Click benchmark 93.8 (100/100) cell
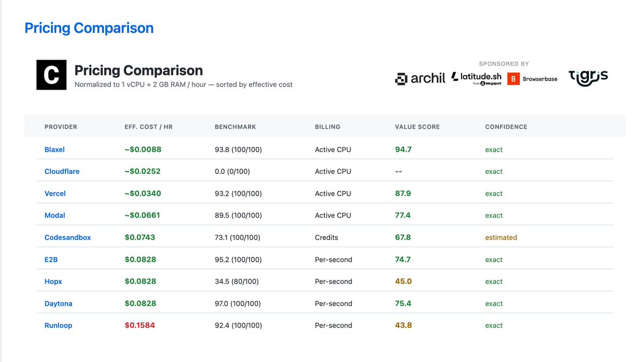This screenshot has height=362, width=644. pyautogui.click(x=238, y=150)
